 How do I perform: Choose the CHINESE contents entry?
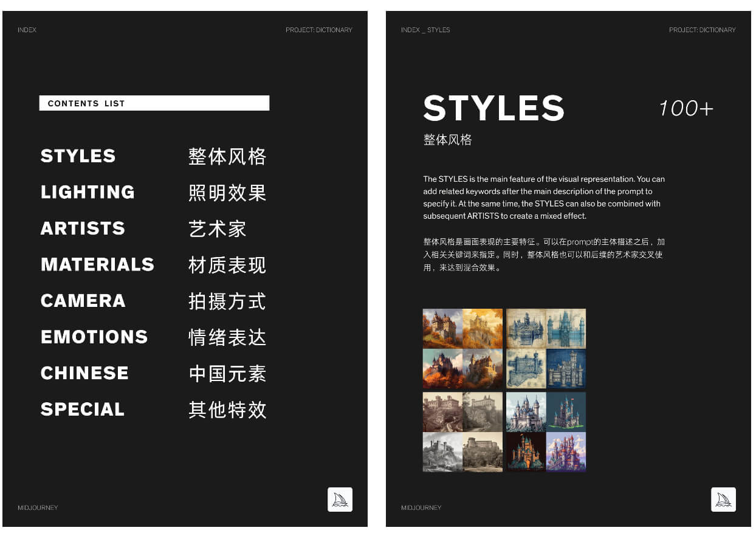tap(84, 373)
